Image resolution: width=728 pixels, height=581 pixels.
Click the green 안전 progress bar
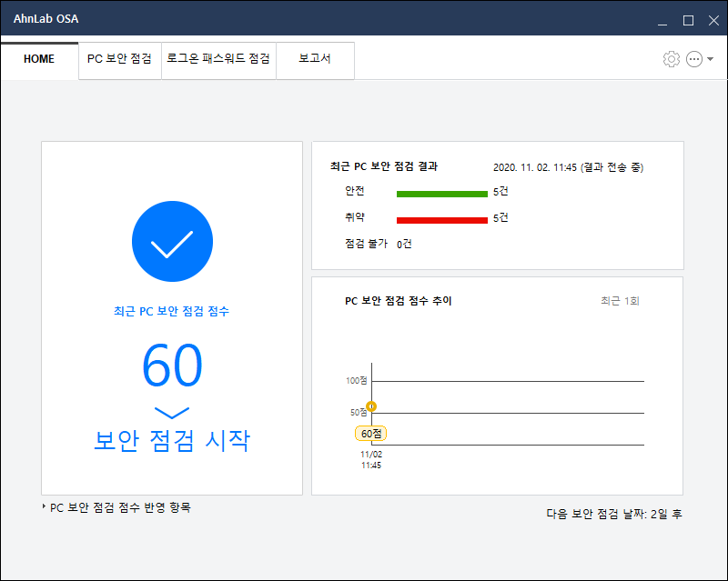click(x=442, y=193)
